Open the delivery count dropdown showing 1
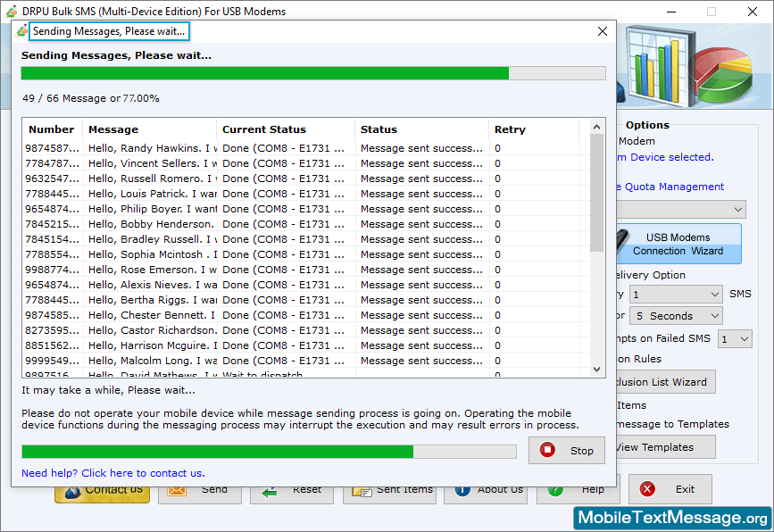 click(677, 295)
